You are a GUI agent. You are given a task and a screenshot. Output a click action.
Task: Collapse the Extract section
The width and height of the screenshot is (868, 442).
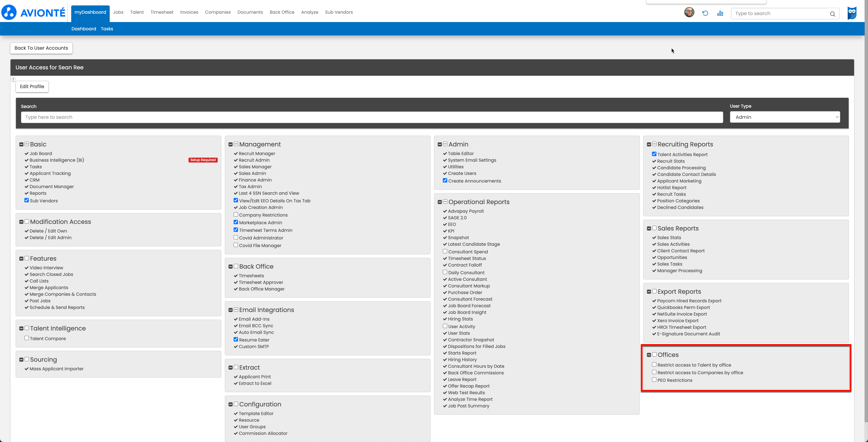pyautogui.click(x=231, y=368)
